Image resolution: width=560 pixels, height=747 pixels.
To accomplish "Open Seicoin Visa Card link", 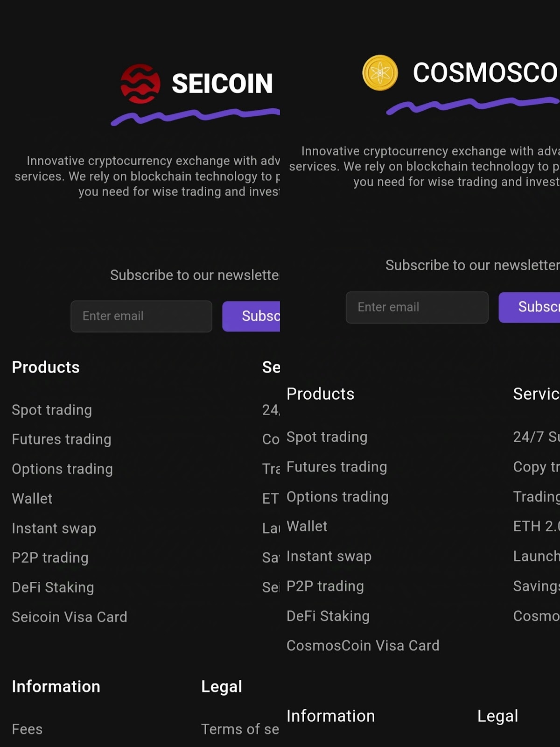I will (70, 617).
